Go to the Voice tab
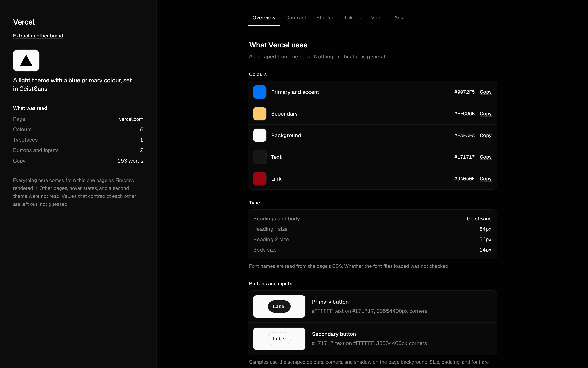 378,18
